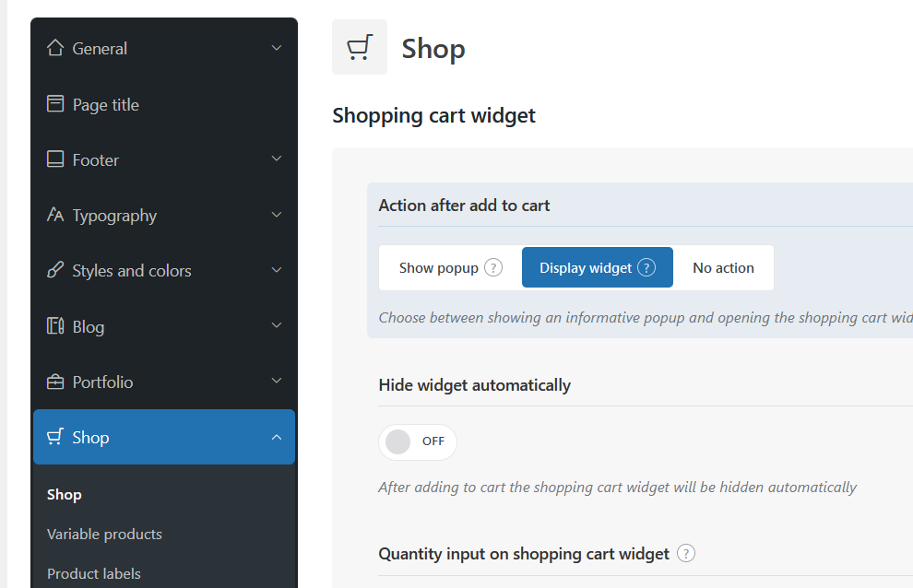
Task: Click the Footer icon in sidebar
Action: [x=56, y=159]
